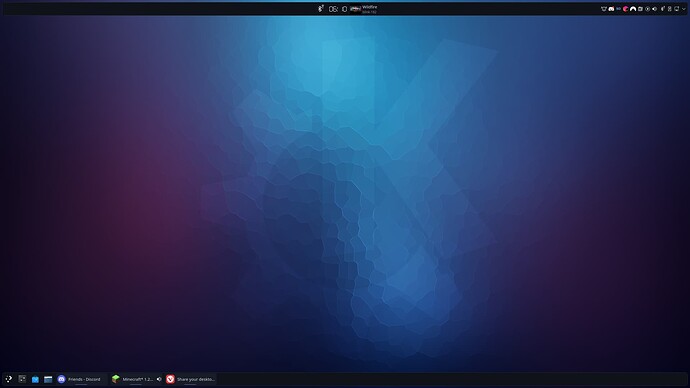Switch to the Friends - Discord window
This screenshot has width=690, height=388.
point(80,379)
